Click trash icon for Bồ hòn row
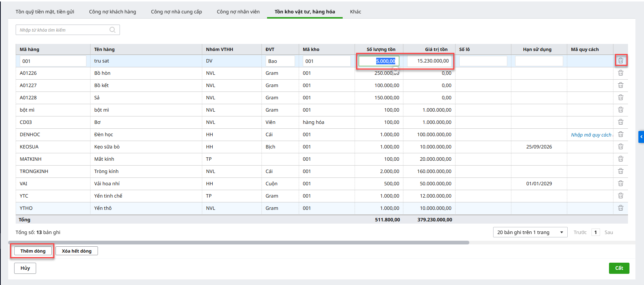Screen dimensions: 644x285 tap(621, 73)
